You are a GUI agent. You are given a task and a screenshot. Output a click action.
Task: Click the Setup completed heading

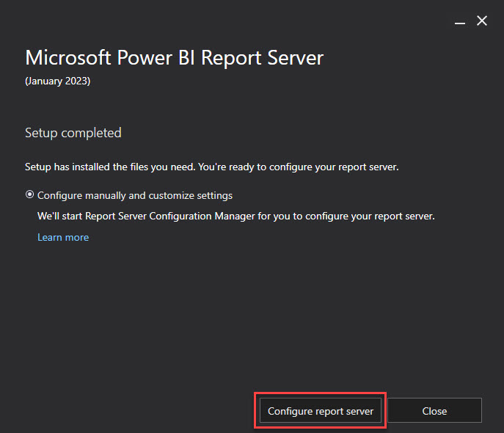[x=73, y=133]
